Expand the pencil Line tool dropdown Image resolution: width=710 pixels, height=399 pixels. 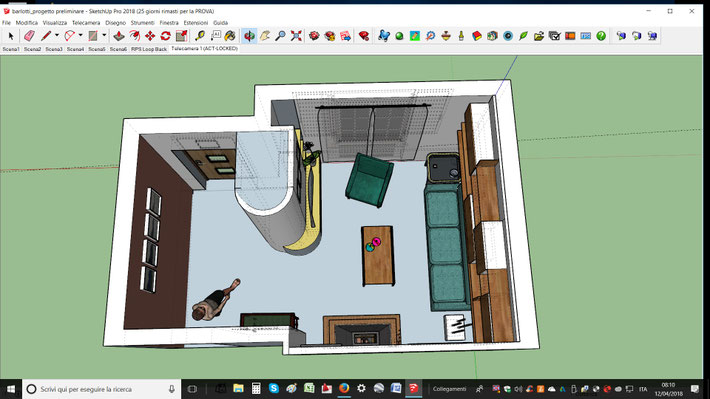[57, 35]
